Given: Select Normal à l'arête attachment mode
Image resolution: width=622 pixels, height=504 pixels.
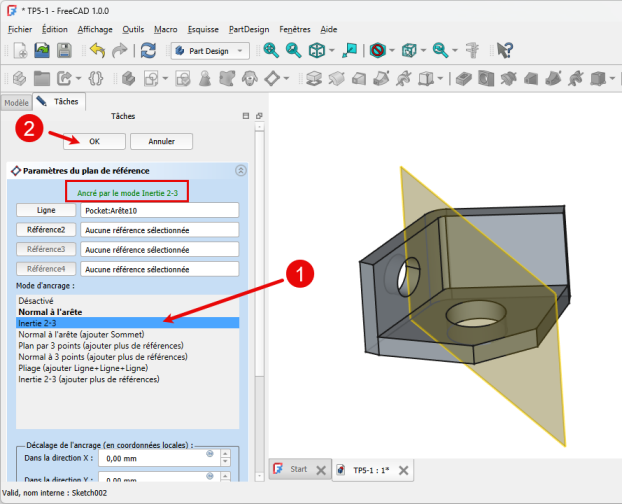Looking at the screenshot, I should (48, 312).
